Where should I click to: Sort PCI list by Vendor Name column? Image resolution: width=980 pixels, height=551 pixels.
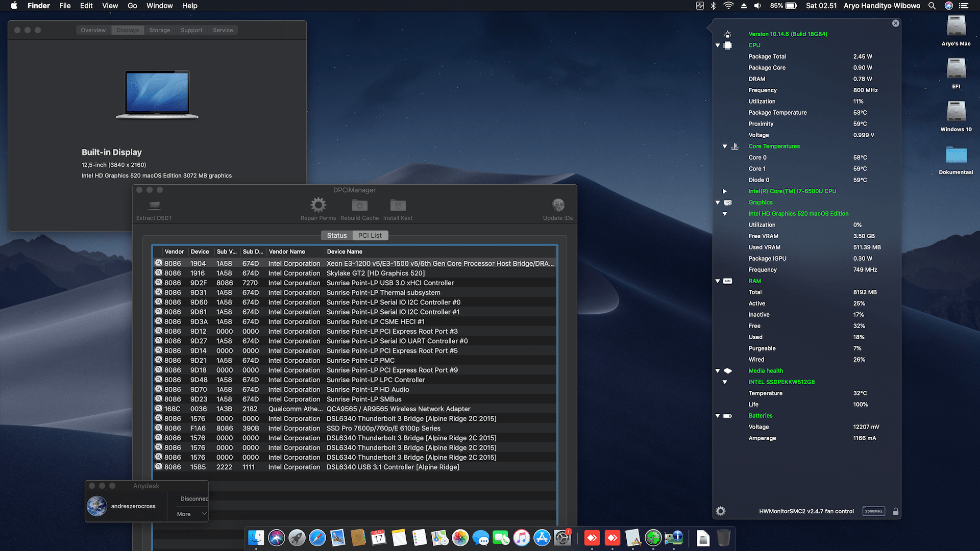tap(296, 252)
